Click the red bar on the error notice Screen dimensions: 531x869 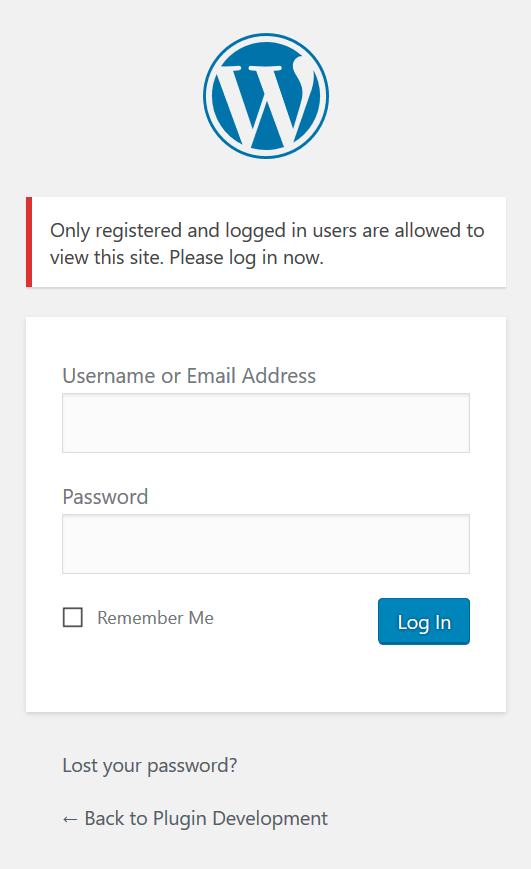tap(29, 242)
